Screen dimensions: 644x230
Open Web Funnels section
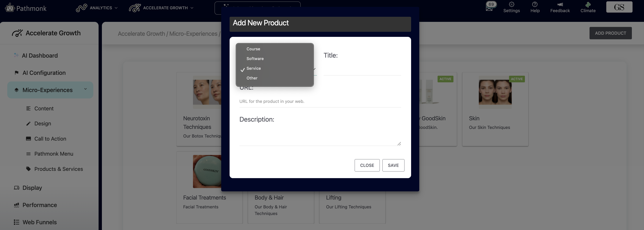pyautogui.click(x=39, y=222)
